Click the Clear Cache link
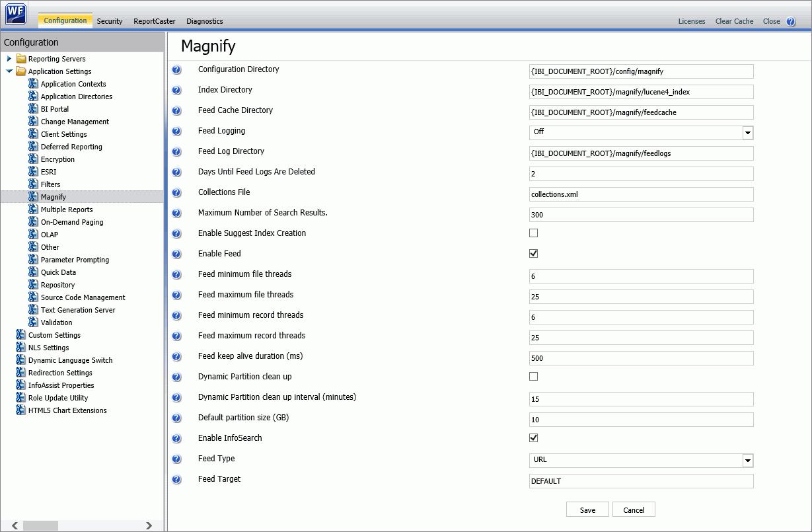 pyautogui.click(x=734, y=21)
